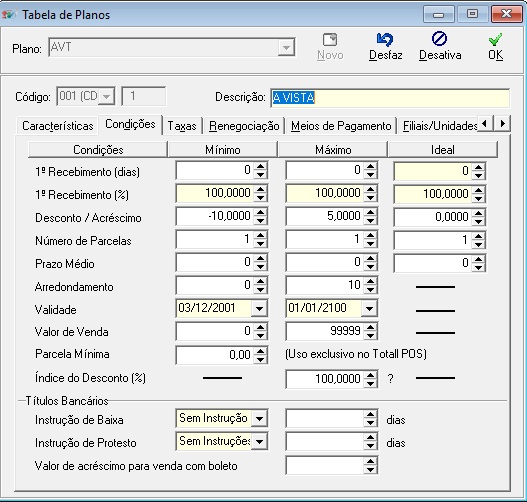Click the Descrição field with A VISTA

tap(390, 98)
